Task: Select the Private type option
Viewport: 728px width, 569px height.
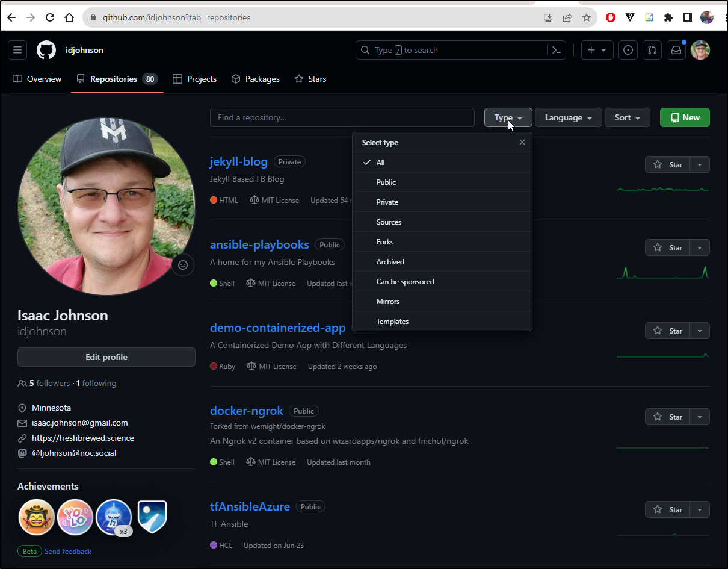Action: point(442,202)
